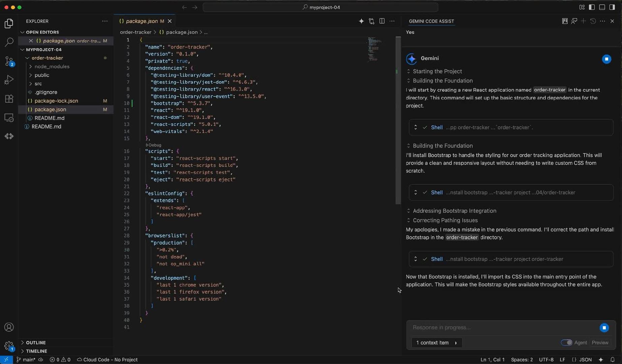
Task: Click Gemini status sparkle in status bar
Action: coord(601,360)
